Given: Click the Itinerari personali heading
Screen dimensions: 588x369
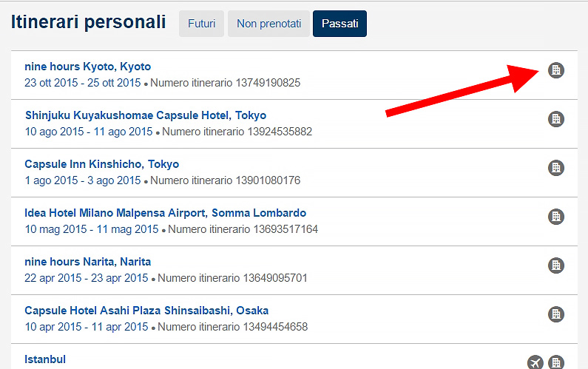Looking at the screenshot, I should coord(89,22).
